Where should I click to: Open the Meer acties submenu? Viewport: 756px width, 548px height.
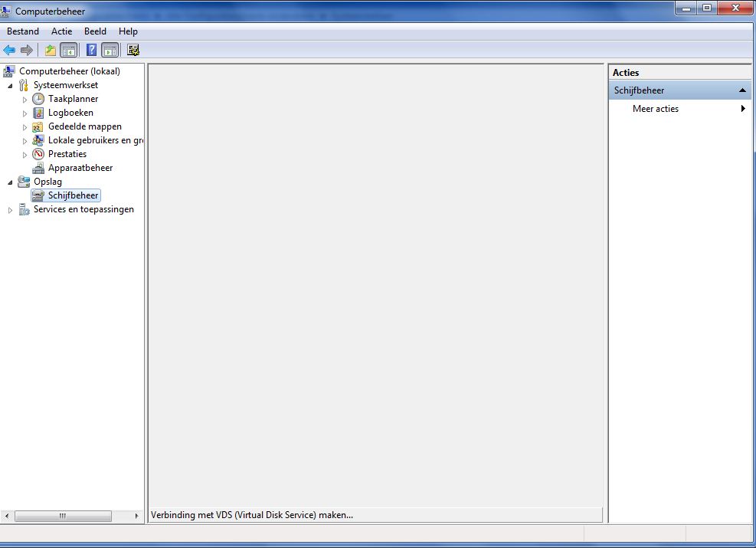(680, 109)
